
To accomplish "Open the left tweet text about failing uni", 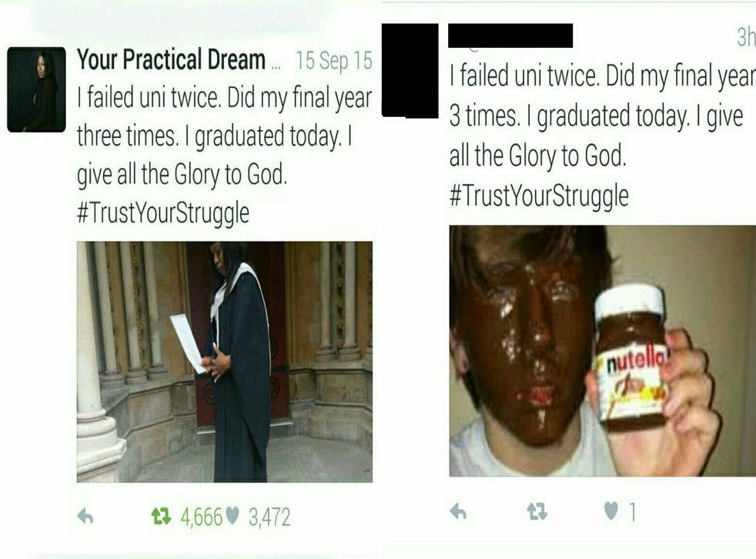I will coord(225,136).
